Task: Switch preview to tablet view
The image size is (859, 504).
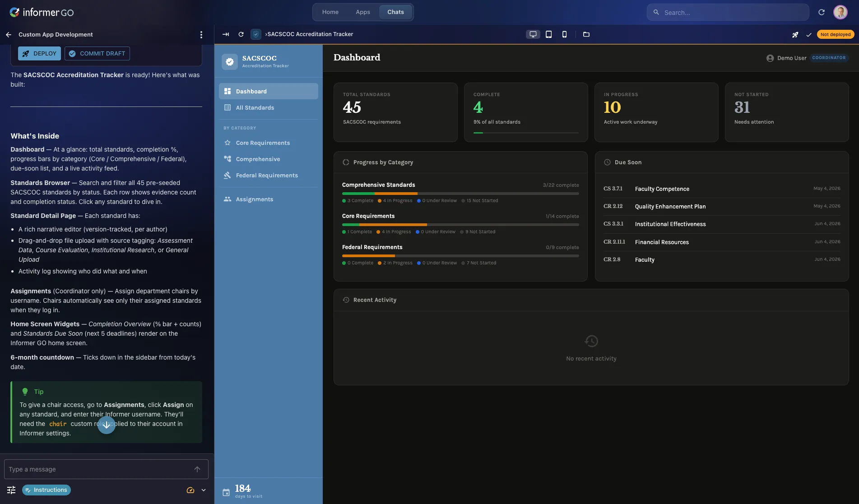Action: pyautogui.click(x=548, y=34)
